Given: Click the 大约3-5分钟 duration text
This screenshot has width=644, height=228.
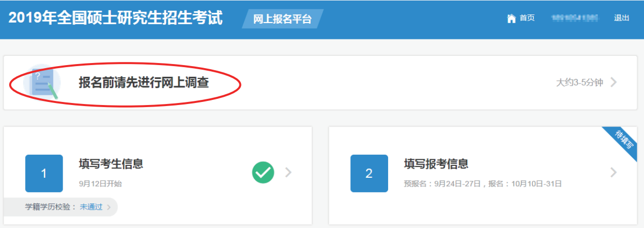Looking at the screenshot, I should tap(579, 82).
